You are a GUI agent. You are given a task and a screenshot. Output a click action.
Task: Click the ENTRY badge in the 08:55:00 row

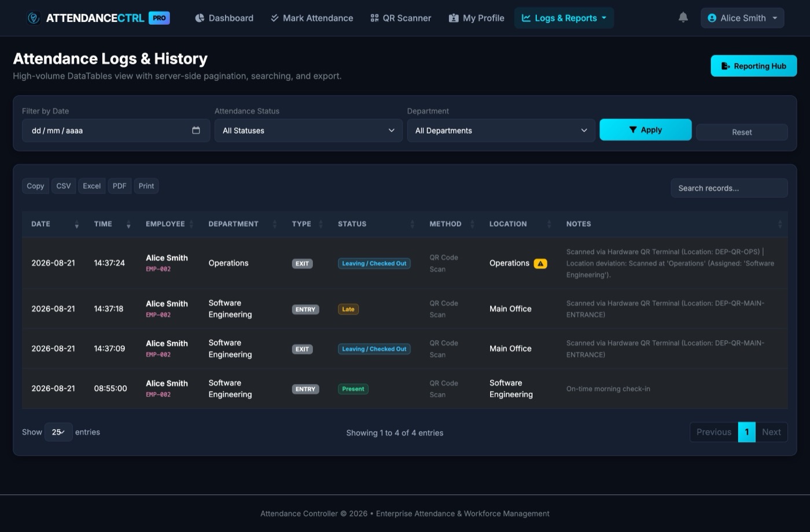305,389
